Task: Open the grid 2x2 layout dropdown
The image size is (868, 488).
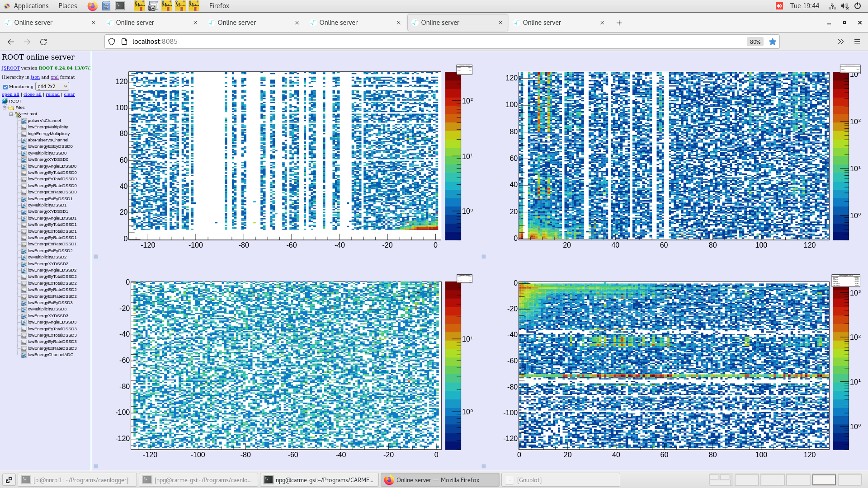Action: [52, 86]
